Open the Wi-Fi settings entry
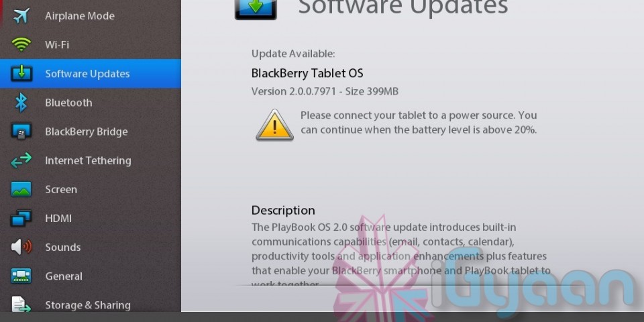Image resolution: width=644 pixels, height=322 pixels. (x=91, y=44)
